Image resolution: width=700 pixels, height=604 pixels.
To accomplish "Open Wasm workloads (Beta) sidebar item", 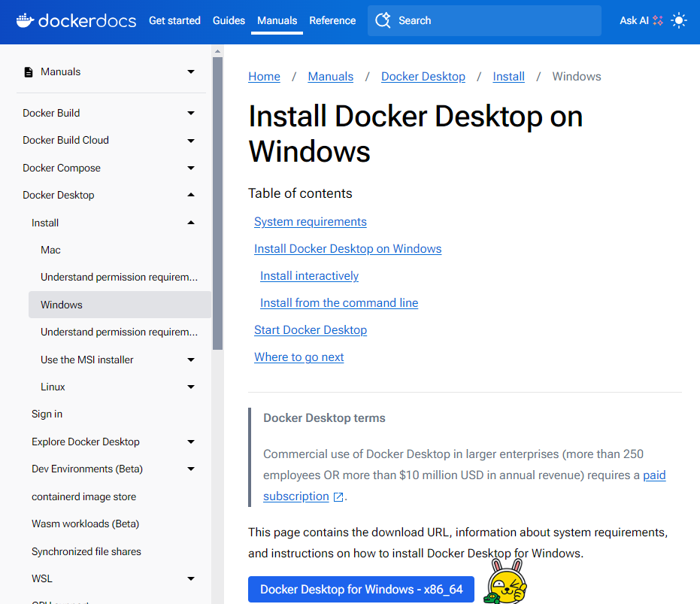I will (x=85, y=524).
